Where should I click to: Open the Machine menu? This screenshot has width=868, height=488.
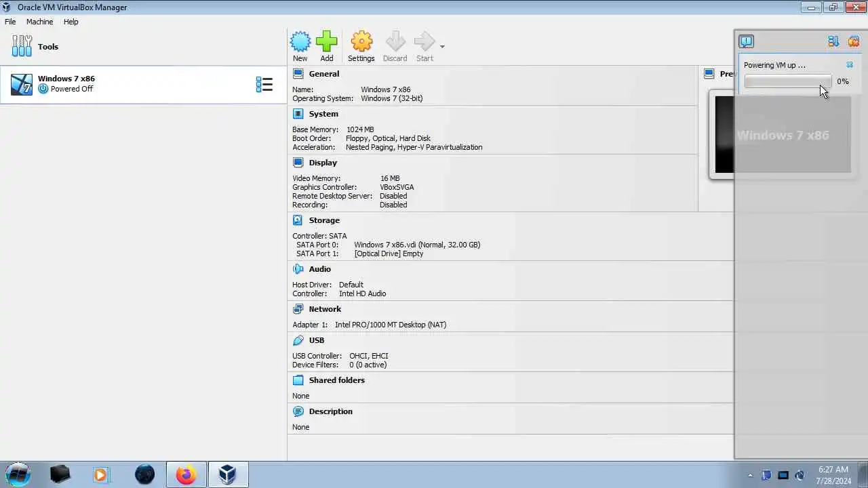click(39, 22)
